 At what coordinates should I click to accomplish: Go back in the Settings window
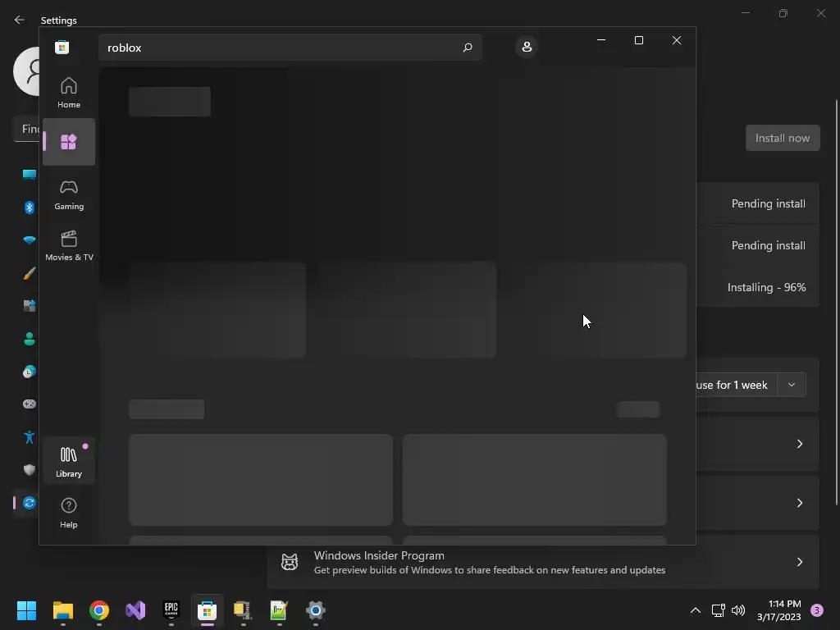coord(20,20)
